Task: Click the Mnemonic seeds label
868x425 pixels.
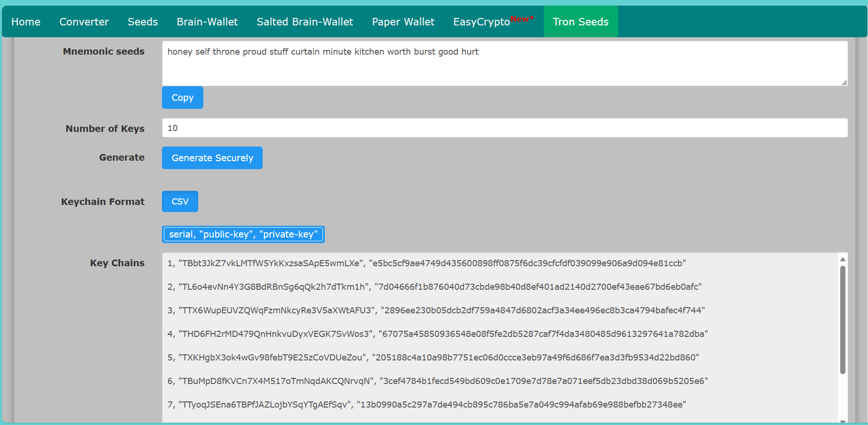Action: click(x=104, y=51)
